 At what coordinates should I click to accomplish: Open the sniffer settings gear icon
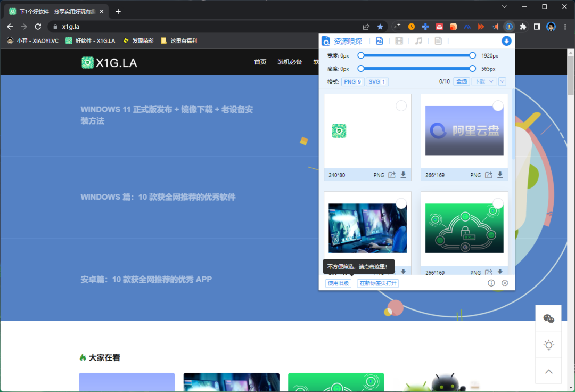[x=505, y=283]
